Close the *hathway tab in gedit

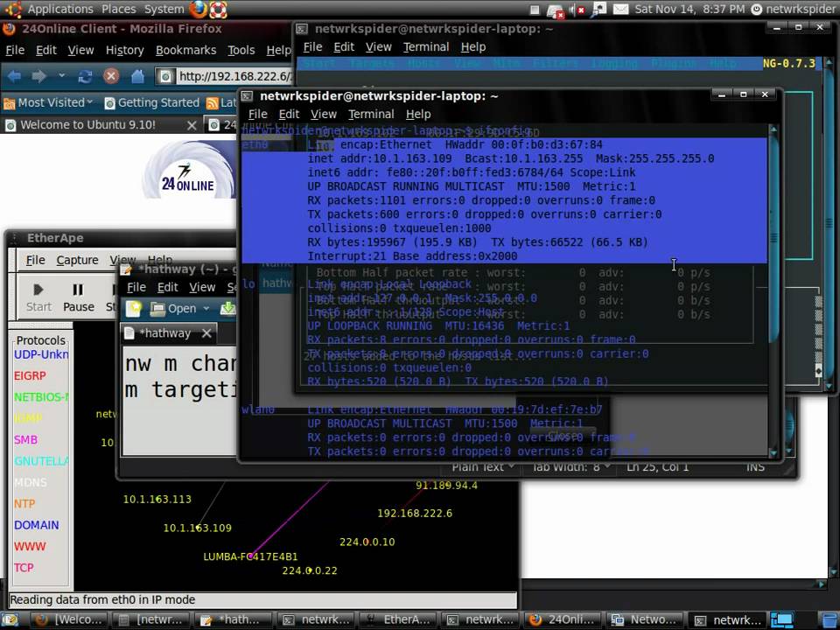(206, 333)
